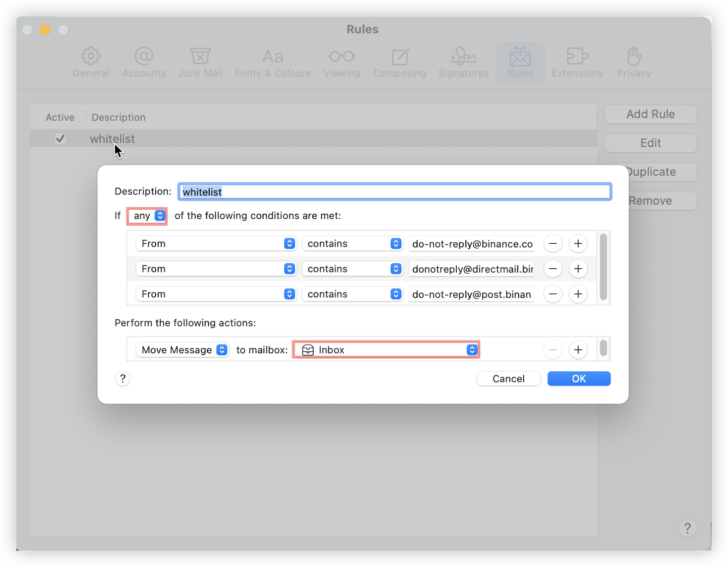
Task: Open the Signatures icon
Action: tap(463, 56)
